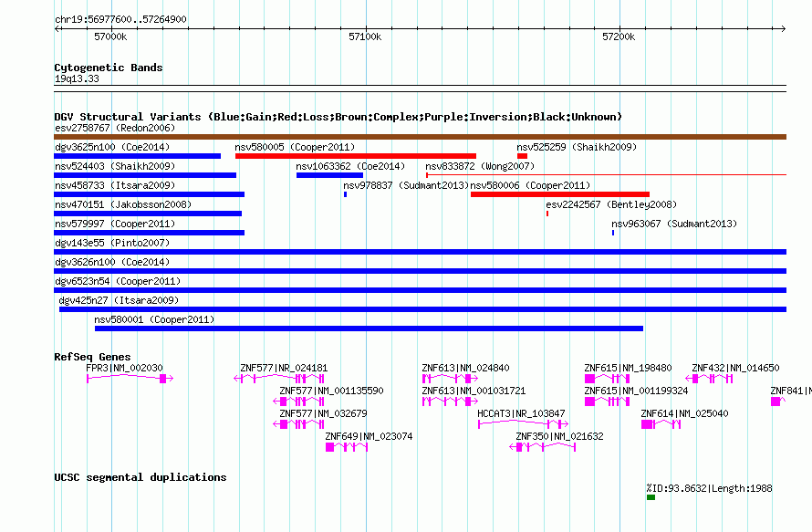Select the FPR3 gene model glyph
This screenshot has height=532, width=812.
coord(130,379)
